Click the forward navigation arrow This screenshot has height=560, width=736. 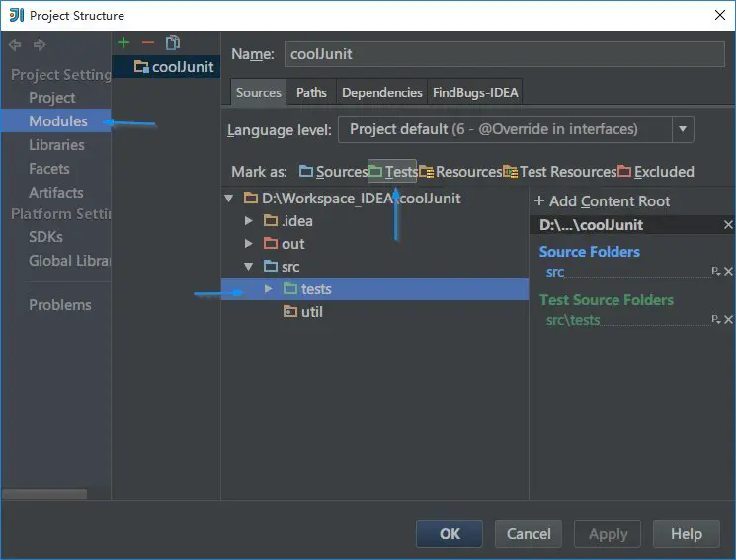(x=40, y=45)
